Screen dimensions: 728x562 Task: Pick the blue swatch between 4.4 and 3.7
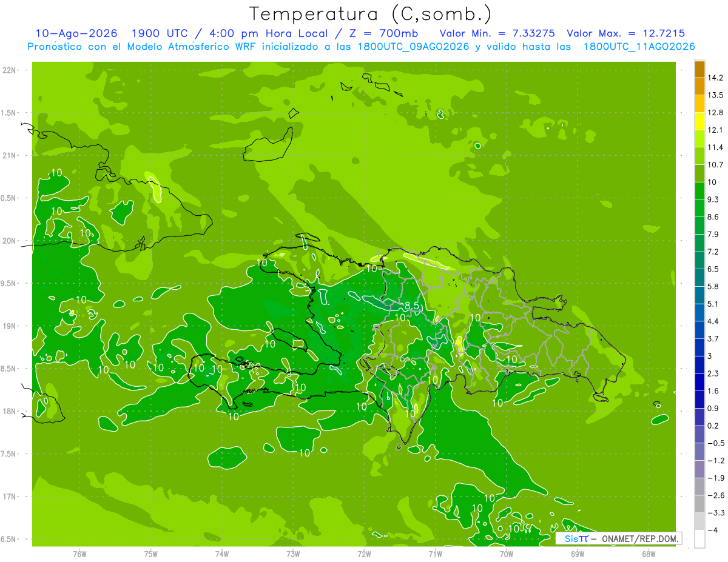click(x=699, y=330)
